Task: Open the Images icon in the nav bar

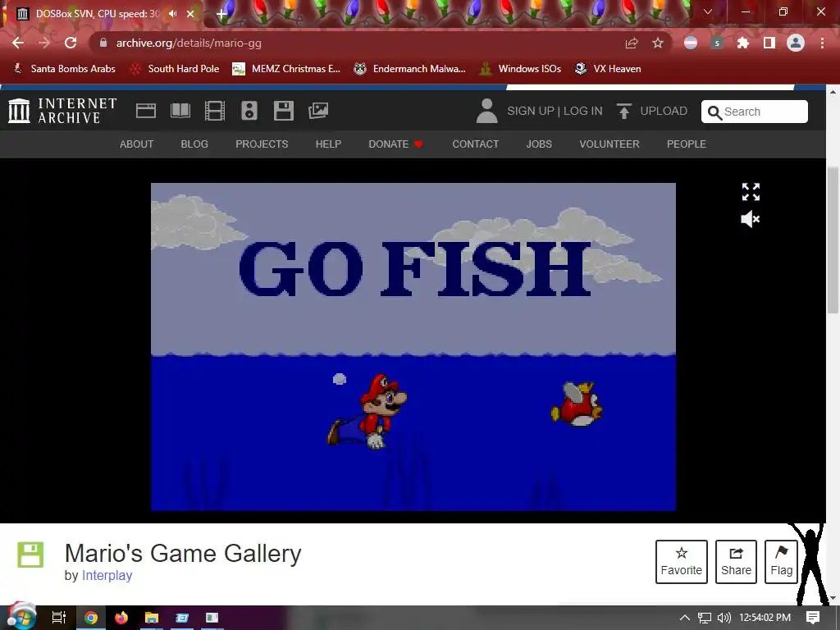Action: (318, 111)
